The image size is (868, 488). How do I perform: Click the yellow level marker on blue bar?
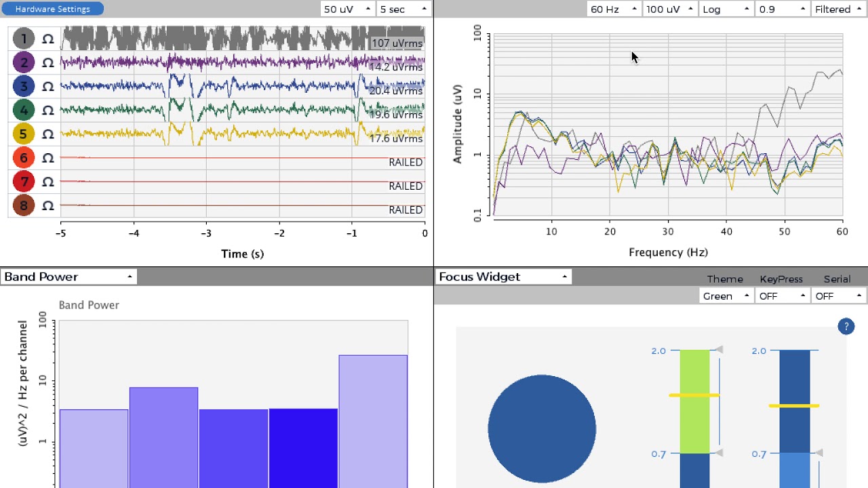(x=794, y=406)
